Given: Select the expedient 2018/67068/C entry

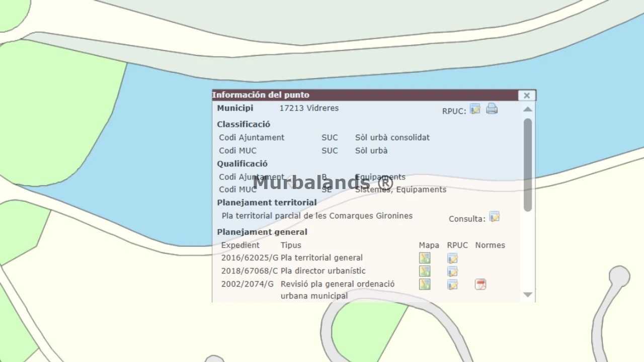Looking at the screenshot, I should point(250,270).
